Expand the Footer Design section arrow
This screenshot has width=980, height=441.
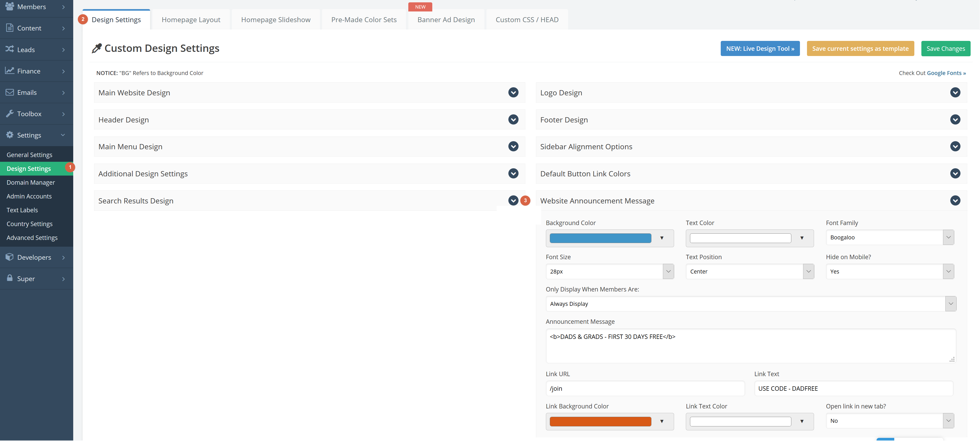(955, 120)
